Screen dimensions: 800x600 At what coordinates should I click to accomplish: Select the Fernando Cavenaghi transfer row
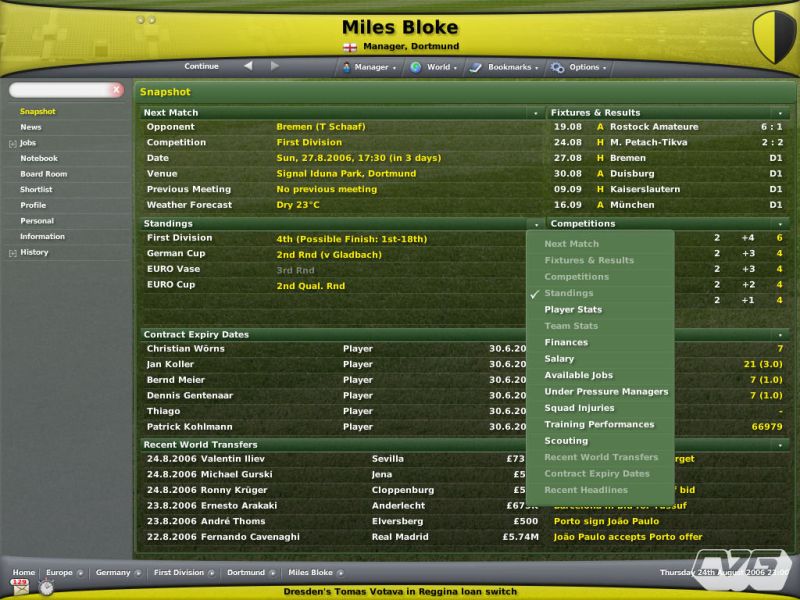click(x=342, y=537)
